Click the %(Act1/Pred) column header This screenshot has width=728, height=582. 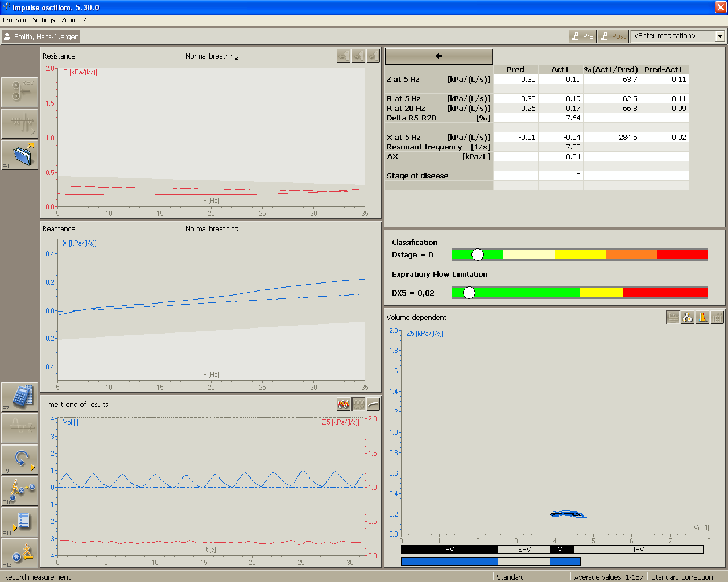tap(611, 69)
